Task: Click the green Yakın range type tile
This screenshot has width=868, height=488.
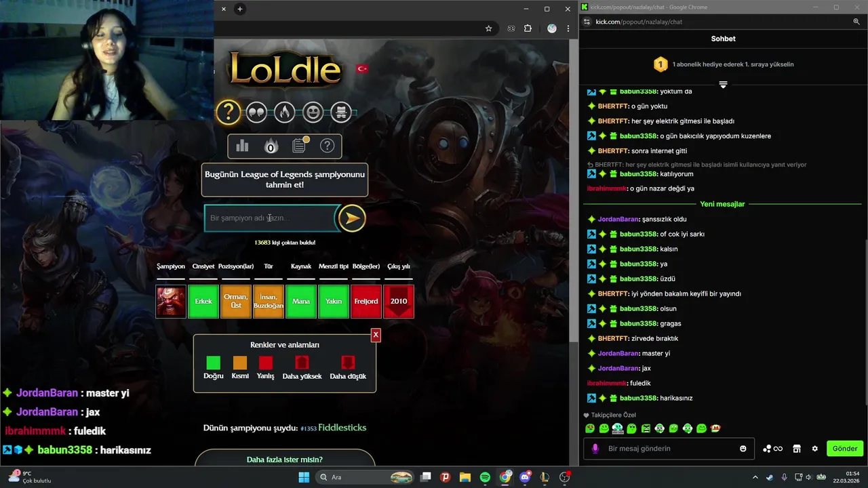Action: click(x=334, y=302)
